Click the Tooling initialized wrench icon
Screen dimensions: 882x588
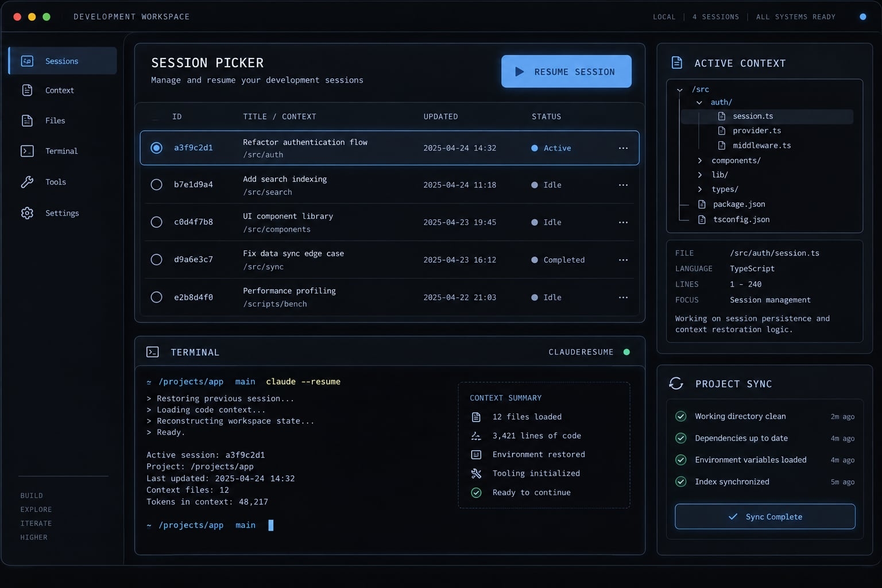476,474
